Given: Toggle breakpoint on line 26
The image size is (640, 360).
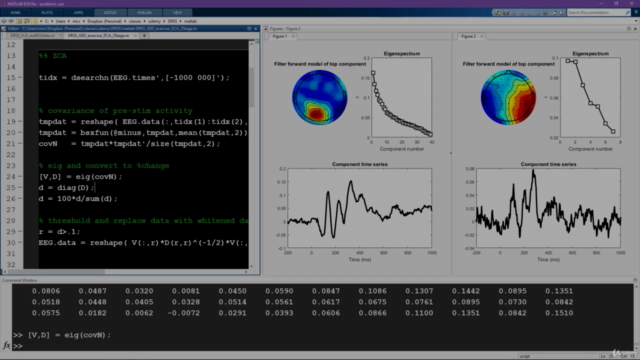Looking at the screenshot, I should (x=20, y=199).
